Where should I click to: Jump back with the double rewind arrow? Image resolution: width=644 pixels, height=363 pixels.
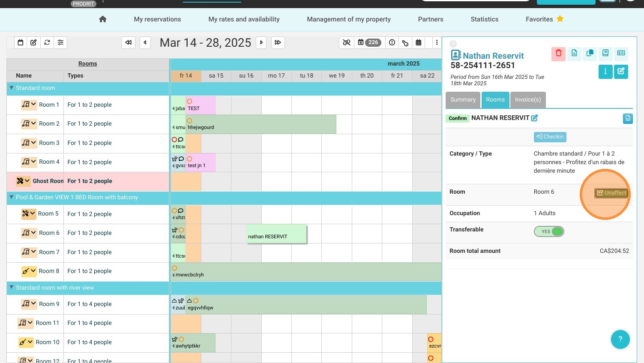coord(128,42)
